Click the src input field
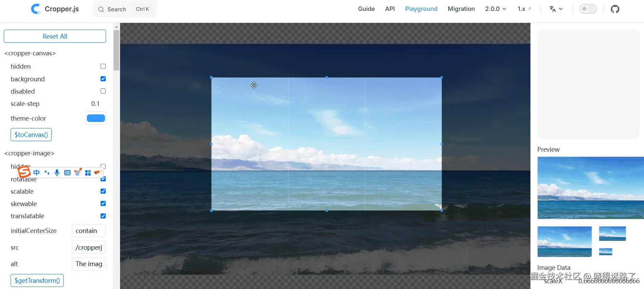The image size is (644, 289). point(89,247)
